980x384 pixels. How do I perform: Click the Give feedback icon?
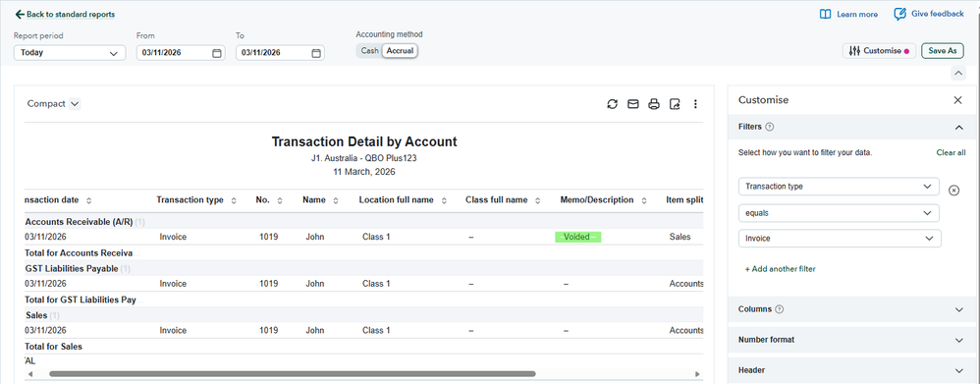pyautogui.click(x=900, y=14)
